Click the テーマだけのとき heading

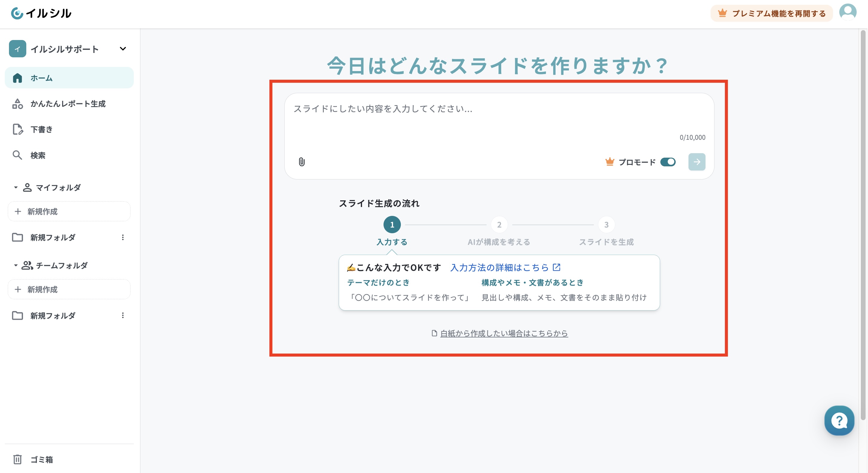tap(378, 283)
